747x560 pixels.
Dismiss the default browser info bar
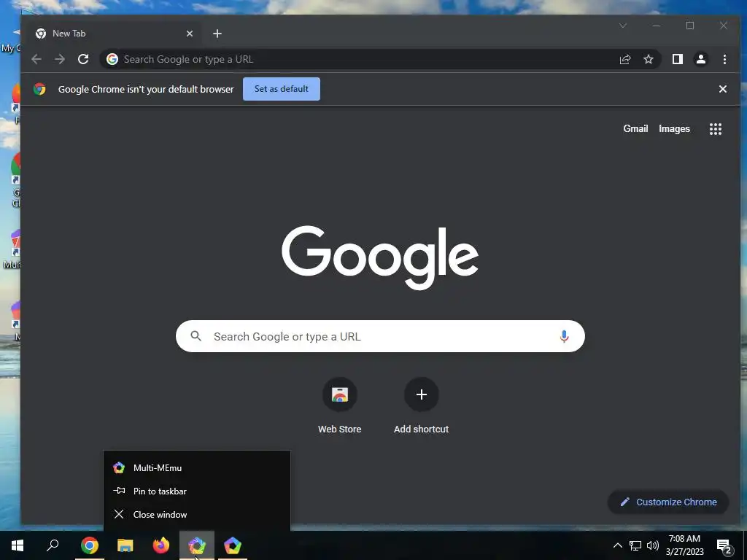(723, 89)
